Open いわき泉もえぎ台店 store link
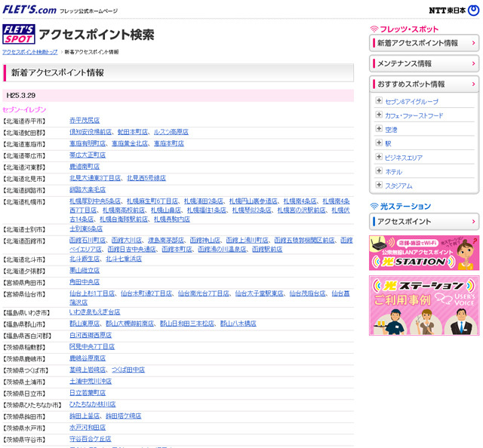Viewport: 483px width, 448px height. pos(95,312)
